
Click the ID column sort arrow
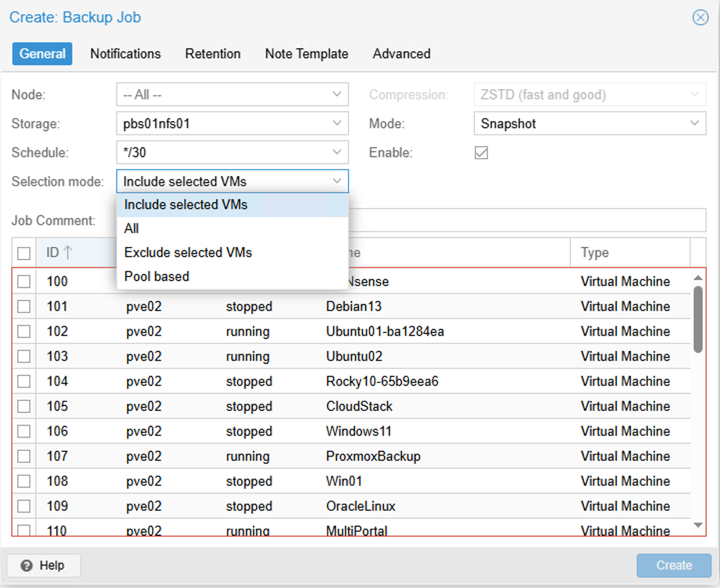(69, 253)
